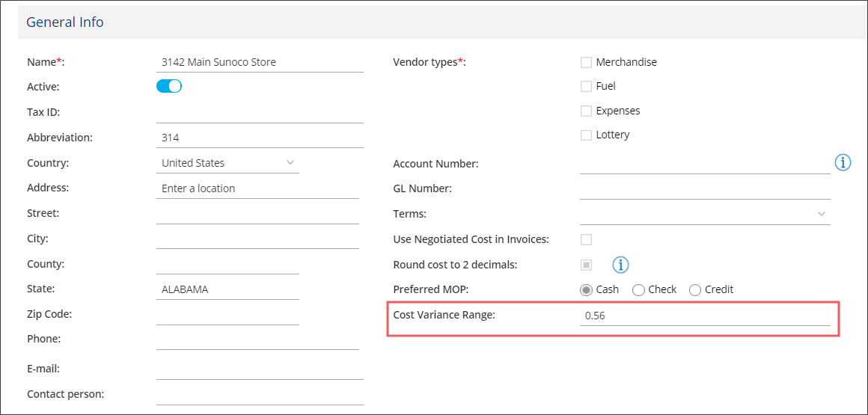Click the info icon beside Account Number
Image resolution: width=868 pixels, height=415 pixels.
click(x=842, y=163)
